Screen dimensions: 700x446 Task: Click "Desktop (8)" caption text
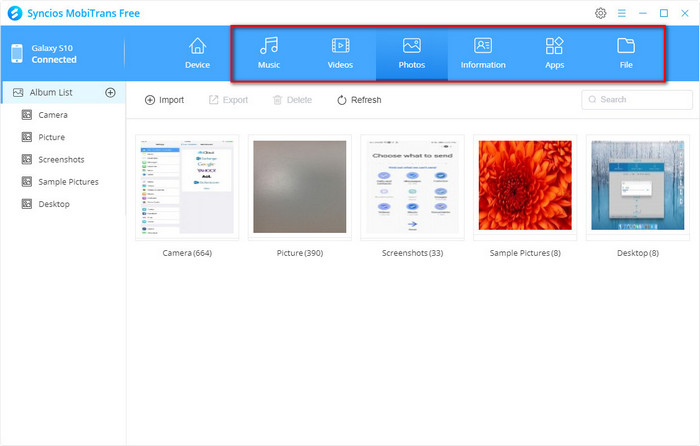(638, 253)
